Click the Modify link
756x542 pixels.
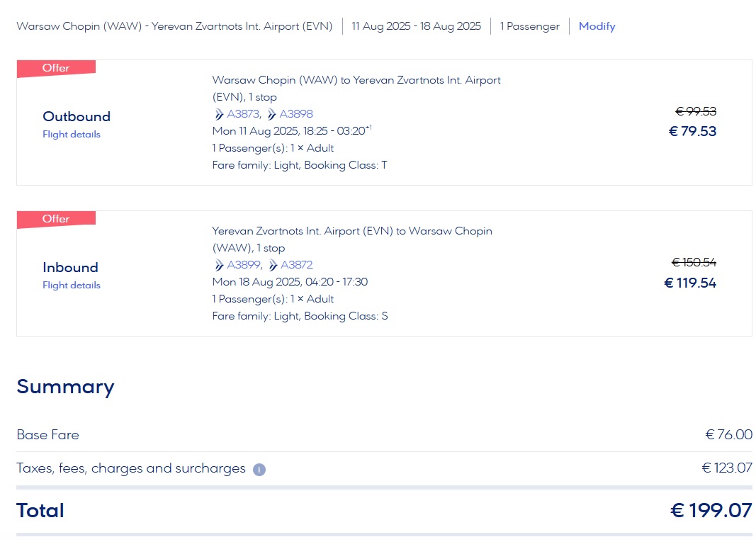(597, 26)
